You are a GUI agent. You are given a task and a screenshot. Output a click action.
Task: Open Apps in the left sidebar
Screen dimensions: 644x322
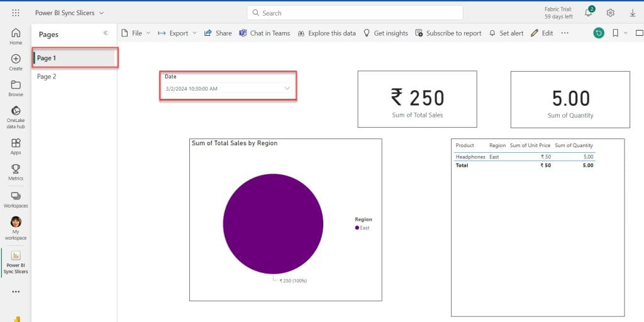click(x=16, y=146)
